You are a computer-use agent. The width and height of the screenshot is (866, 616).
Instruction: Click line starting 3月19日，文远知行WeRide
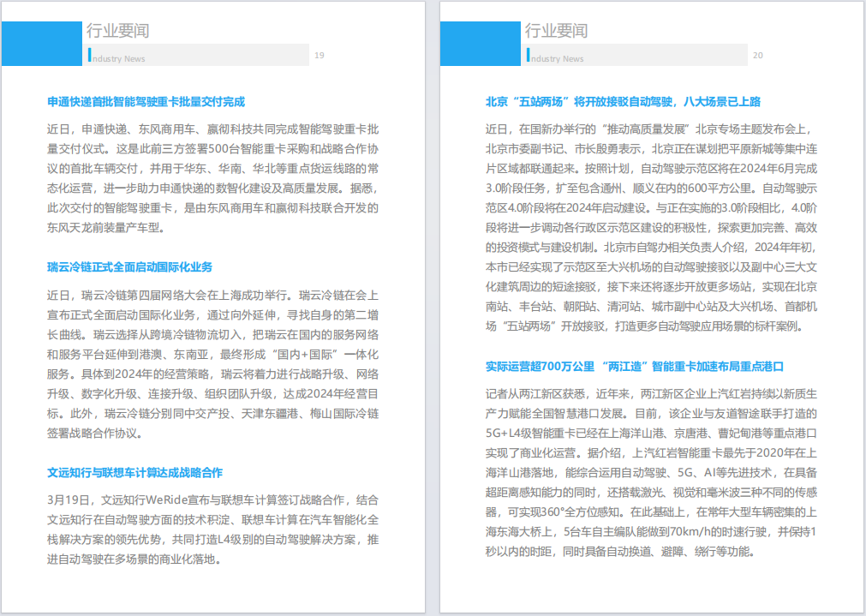coord(212,500)
